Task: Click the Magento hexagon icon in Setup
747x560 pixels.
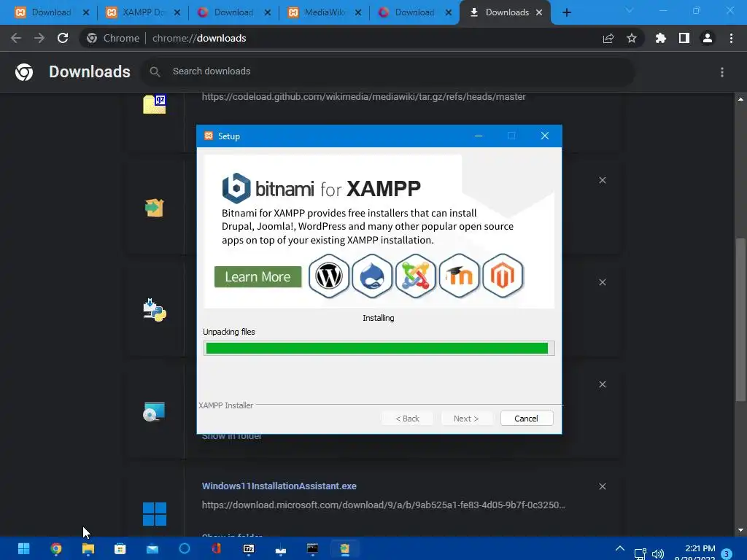Action: point(503,276)
